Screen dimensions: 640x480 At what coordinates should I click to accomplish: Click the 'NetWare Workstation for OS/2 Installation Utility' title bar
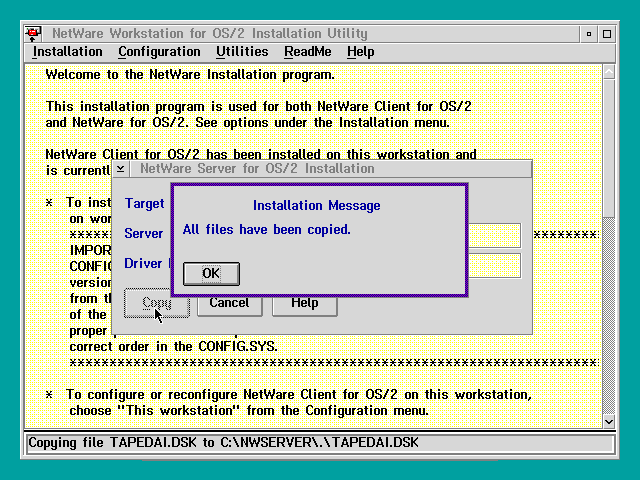[x=311, y=33]
